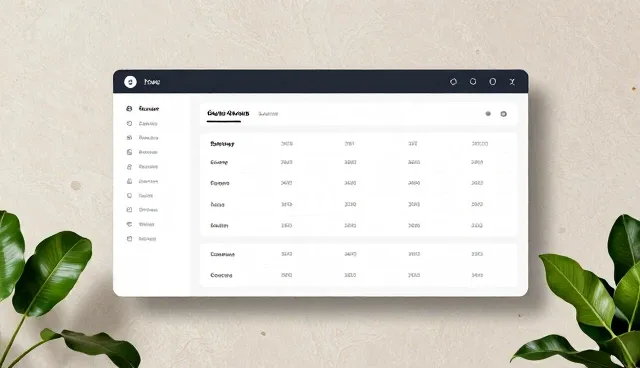Open the ninth sidebar item's icon
The width and height of the screenshot is (640, 368).
coord(129,224)
